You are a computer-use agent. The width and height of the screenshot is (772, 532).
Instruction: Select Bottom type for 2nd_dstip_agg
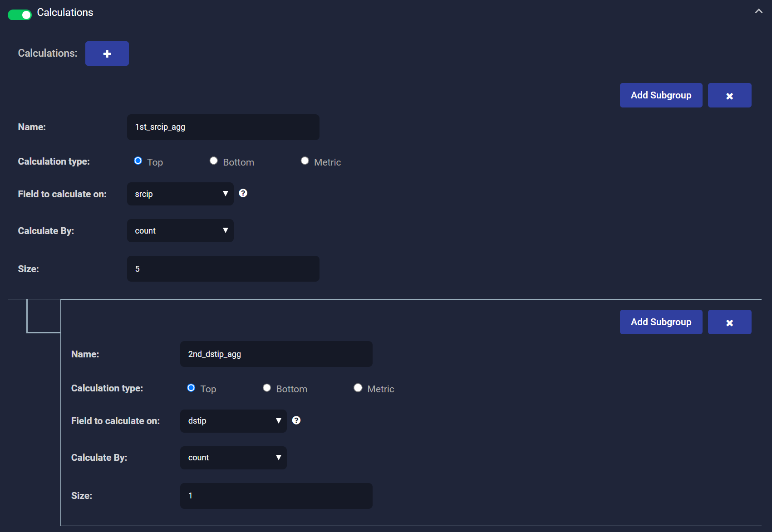tap(267, 388)
